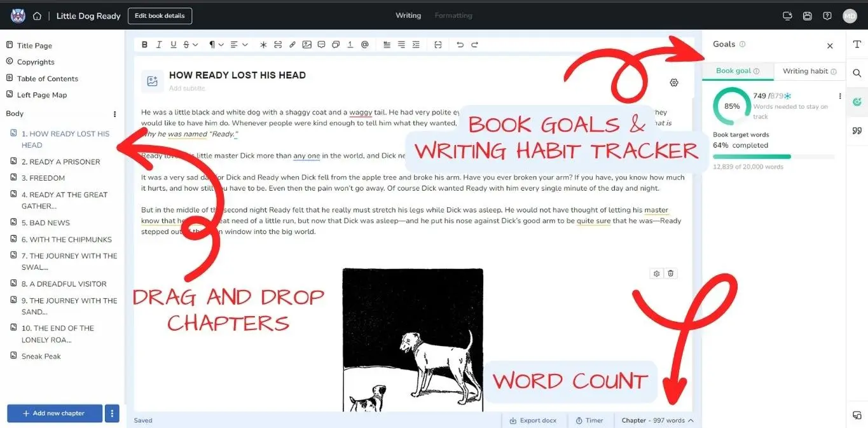Click the typography T icon in the right sidebar
This screenshot has height=428, width=868.
tap(857, 44)
